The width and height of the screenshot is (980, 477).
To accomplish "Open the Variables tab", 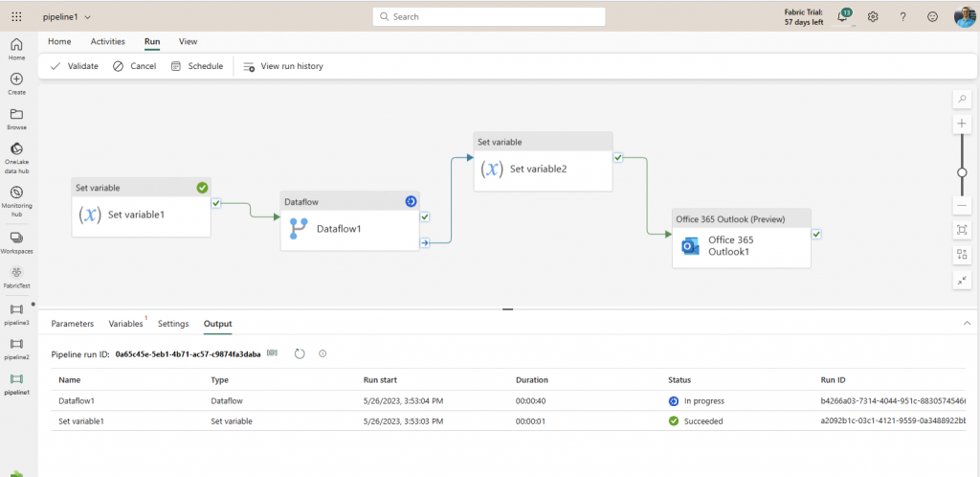I will [125, 324].
